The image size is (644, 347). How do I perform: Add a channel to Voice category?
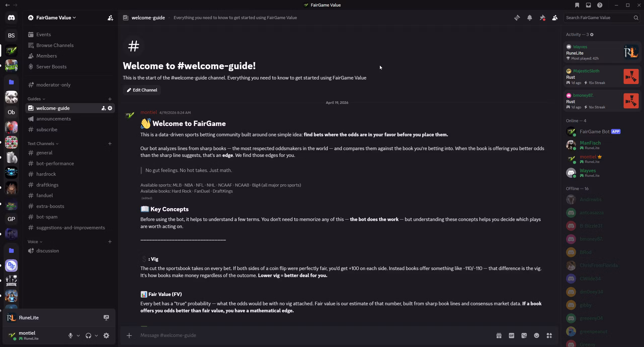coord(110,242)
